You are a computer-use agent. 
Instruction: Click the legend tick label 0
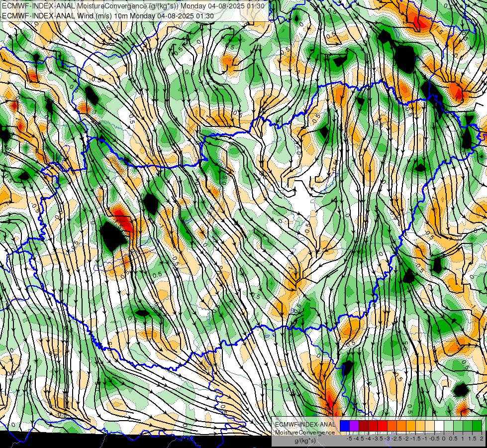[x=444, y=439]
